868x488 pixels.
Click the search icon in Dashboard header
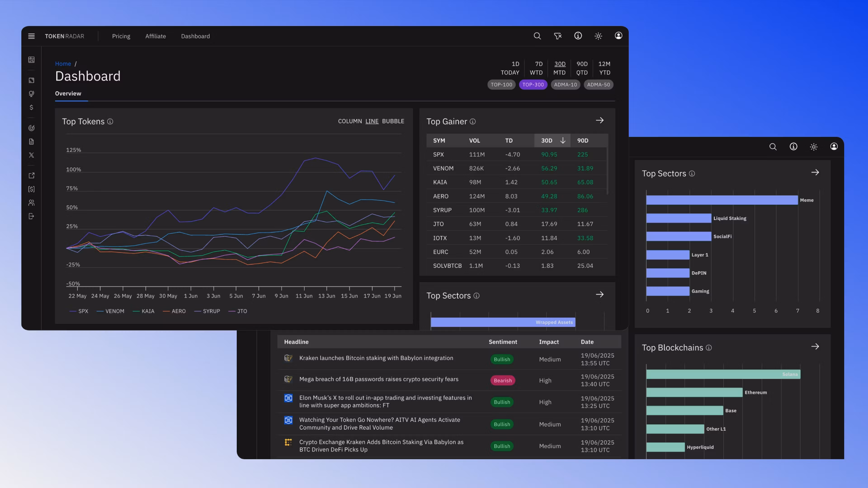click(537, 36)
